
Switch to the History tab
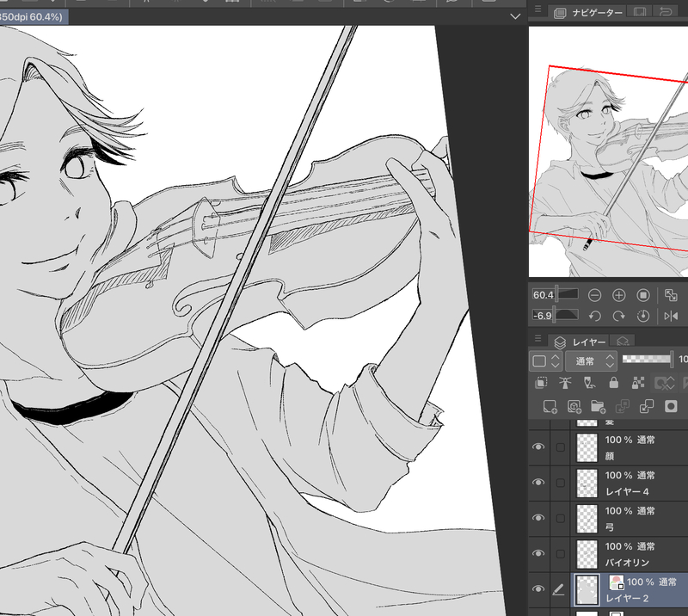(666, 12)
